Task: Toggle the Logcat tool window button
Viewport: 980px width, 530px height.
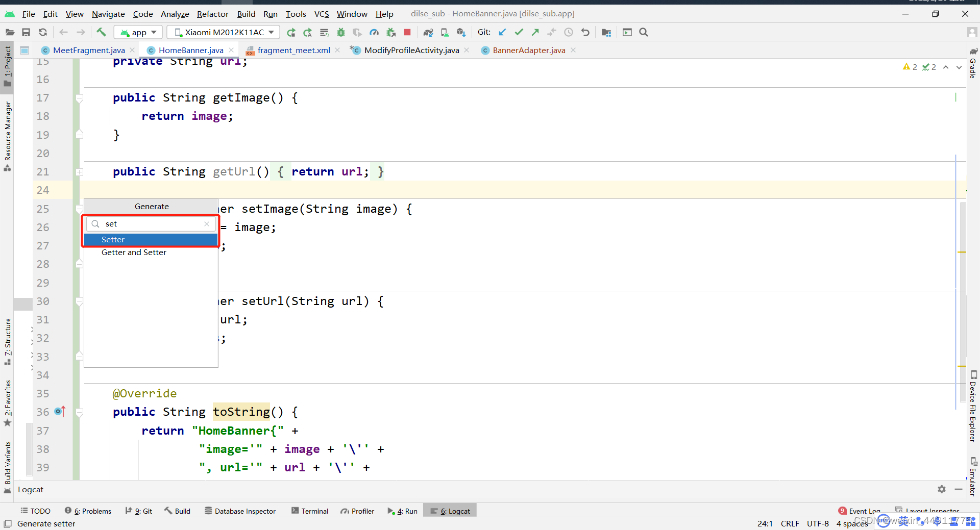Action: point(450,511)
